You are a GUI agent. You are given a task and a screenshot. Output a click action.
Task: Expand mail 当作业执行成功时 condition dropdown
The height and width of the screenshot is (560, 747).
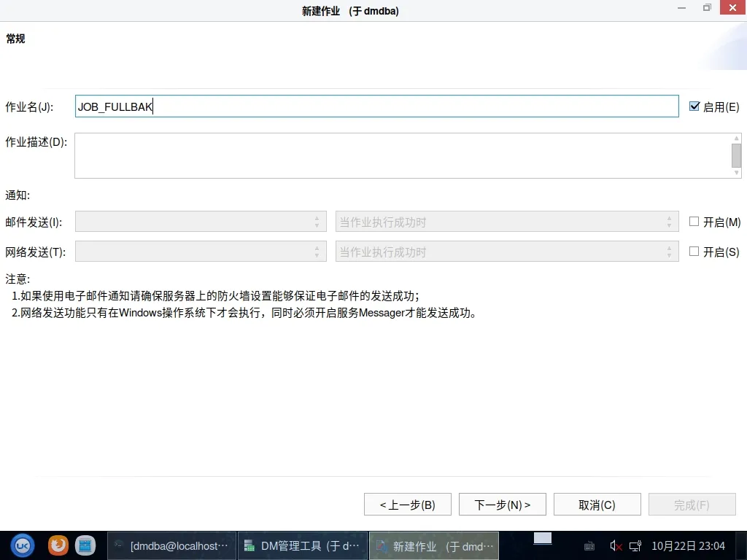click(507, 222)
